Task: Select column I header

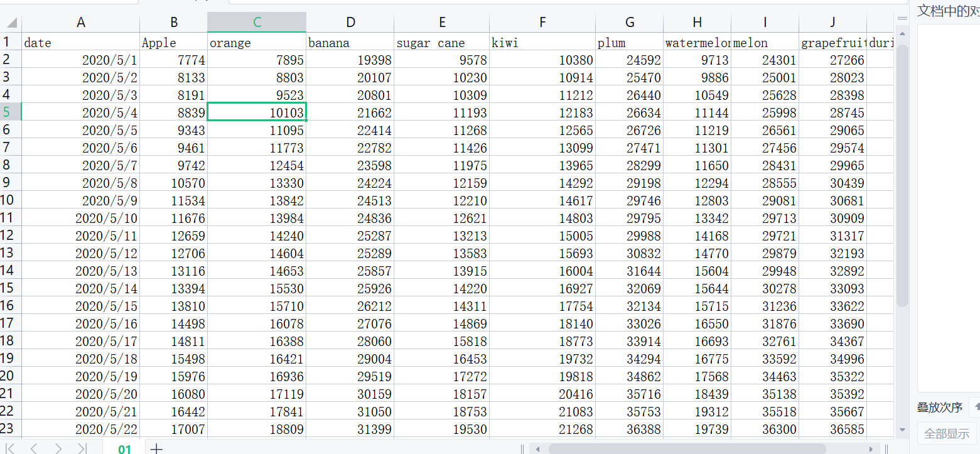Action: [765, 23]
